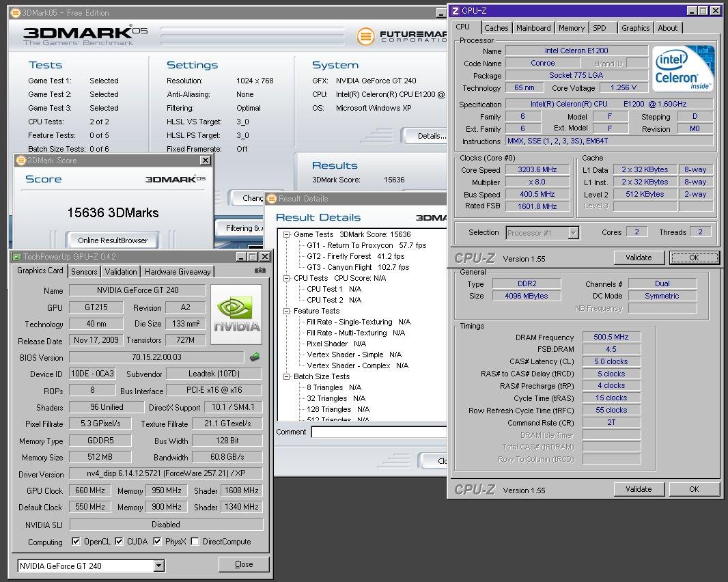Switch to the Validation tab in GPU-Z

click(121, 272)
